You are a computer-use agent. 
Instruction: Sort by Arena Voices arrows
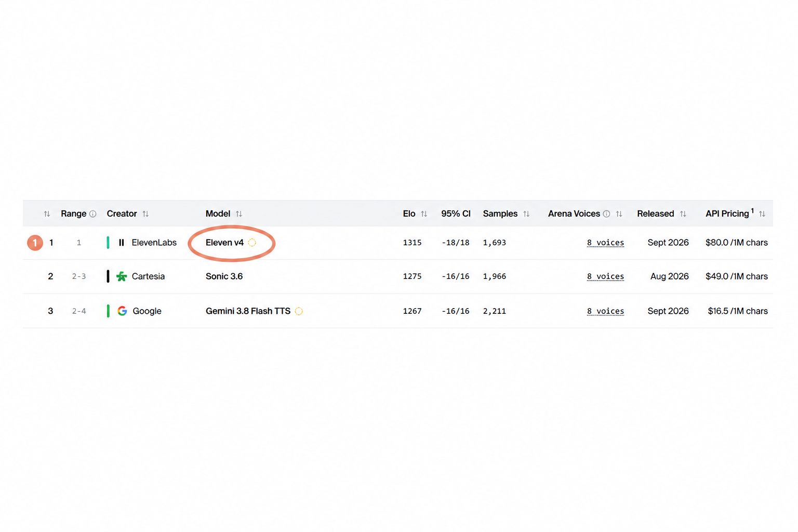click(x=619, y=214)
